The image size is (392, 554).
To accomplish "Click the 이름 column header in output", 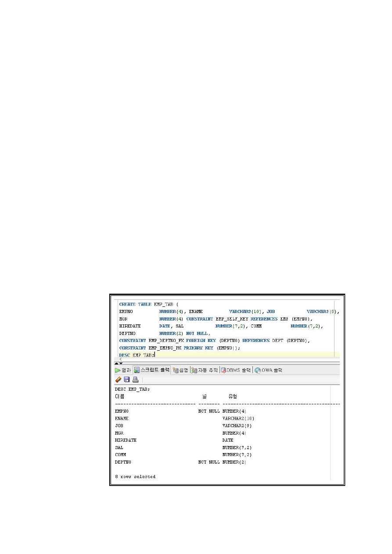I will click(x=119, y=396).
